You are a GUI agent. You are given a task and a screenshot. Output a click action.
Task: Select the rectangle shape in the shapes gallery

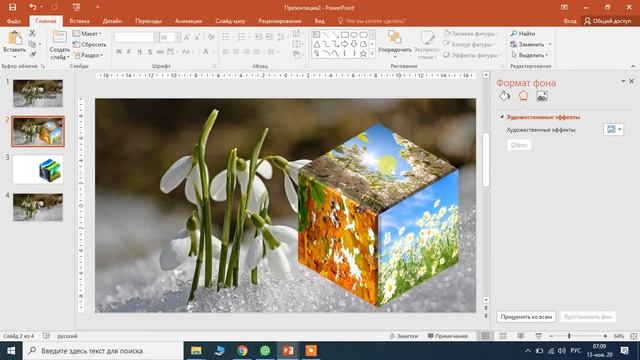point(344,35)
